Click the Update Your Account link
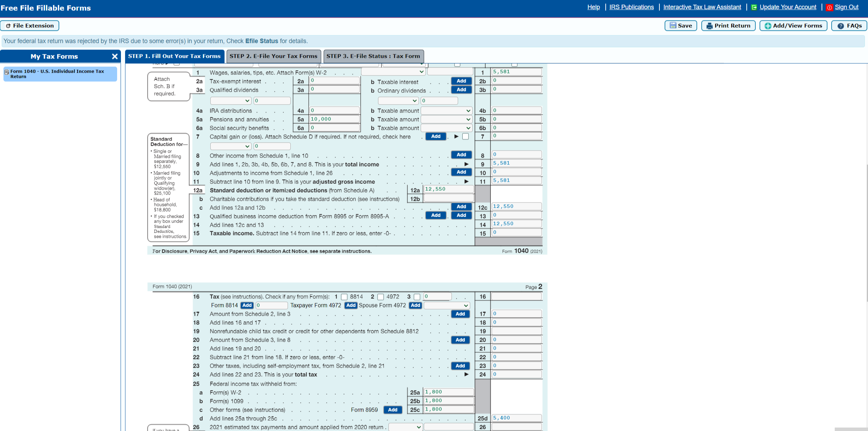868x431 pixels. coord(788,7)
